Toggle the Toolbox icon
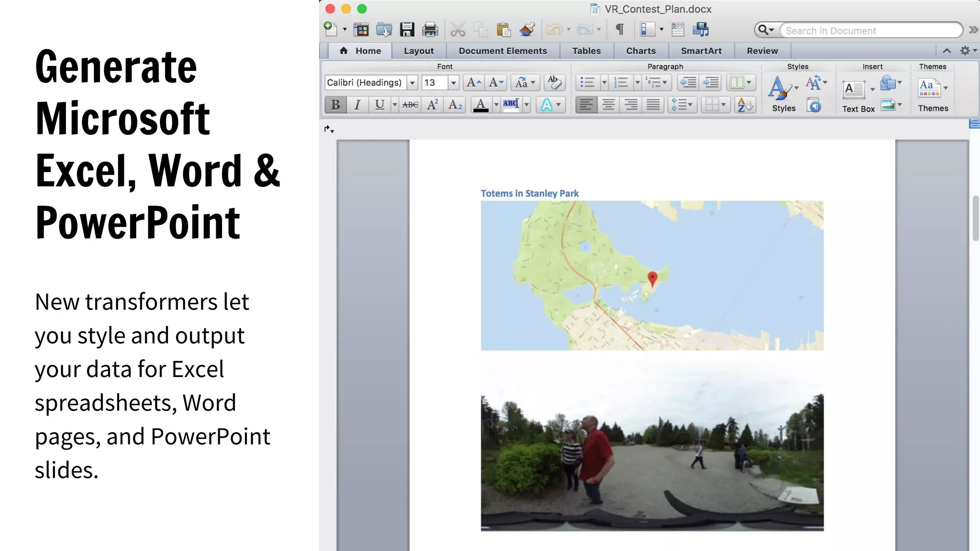Screen dimensions: 980x551 (678, 30)
